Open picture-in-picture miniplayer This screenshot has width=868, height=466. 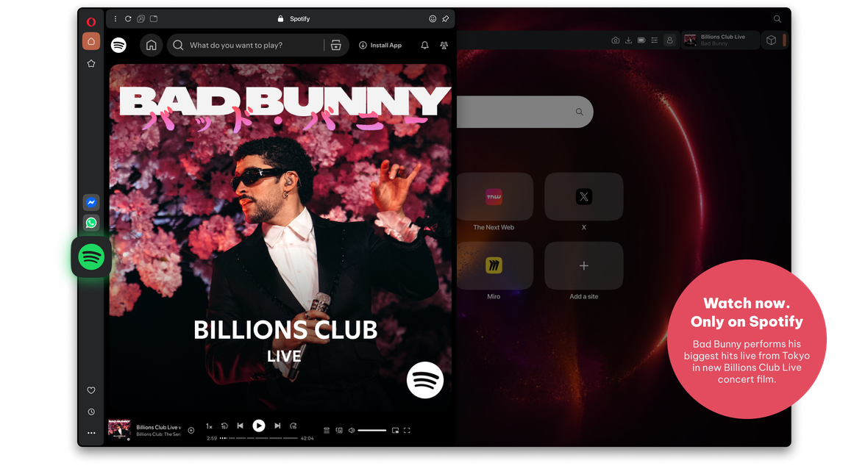(x=395, y=431)
